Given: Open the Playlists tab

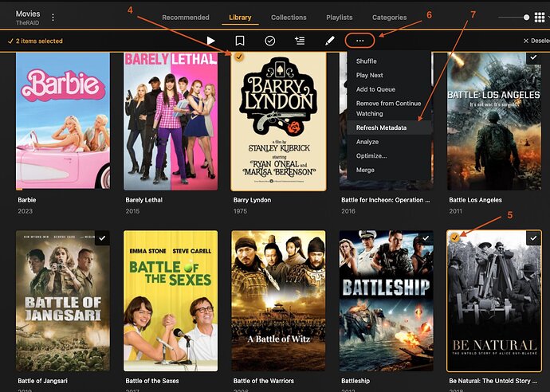Looking at the screenshot, I should pos(340,18).
